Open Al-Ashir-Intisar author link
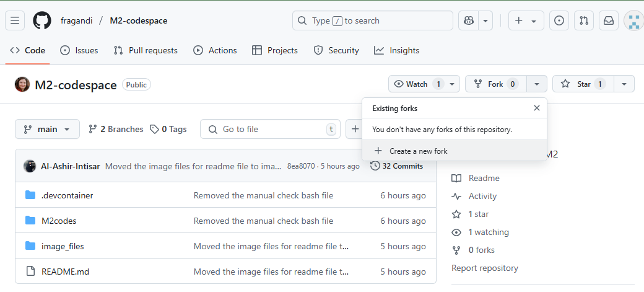Viewport: 644px width, 292px height. coord(70,166)
